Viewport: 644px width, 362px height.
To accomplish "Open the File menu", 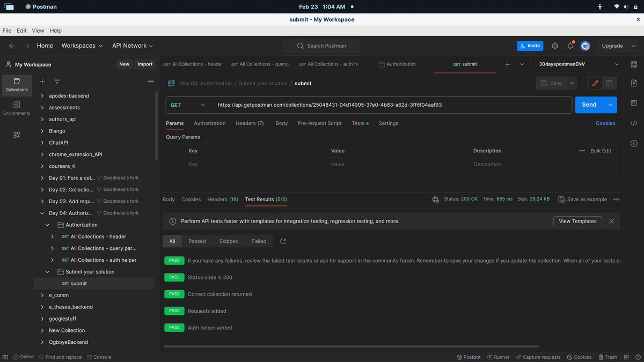I will (x=7, y=31).
